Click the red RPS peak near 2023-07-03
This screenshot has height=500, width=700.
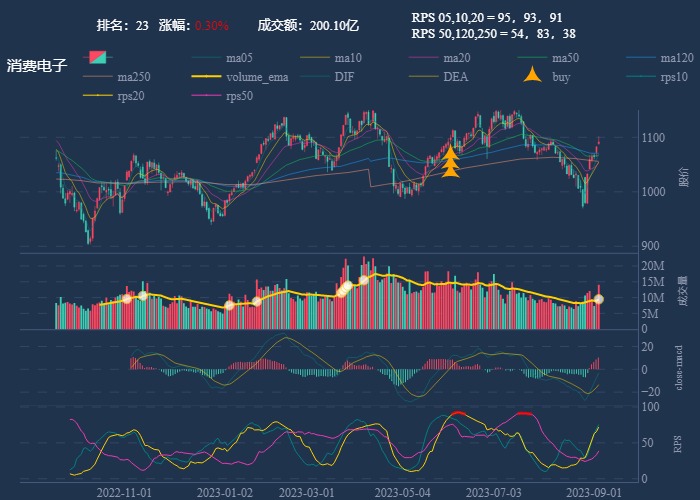click(x=523, y=413)
